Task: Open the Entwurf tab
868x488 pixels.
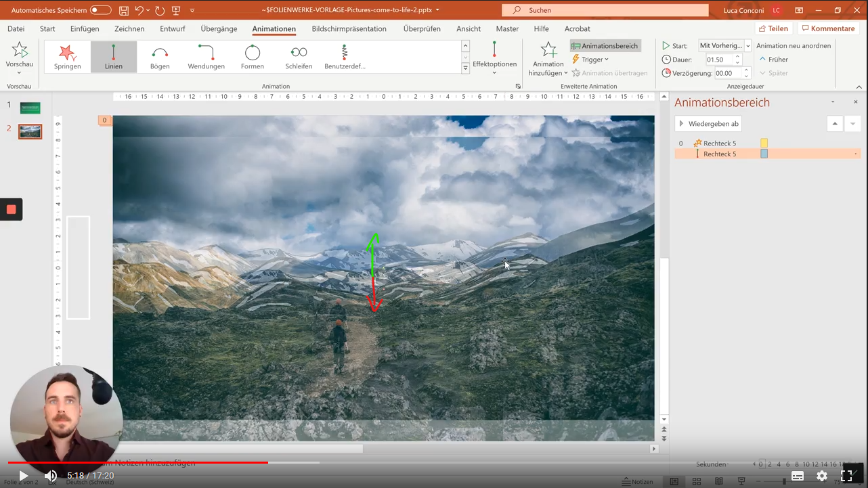Action: (173, 29)
